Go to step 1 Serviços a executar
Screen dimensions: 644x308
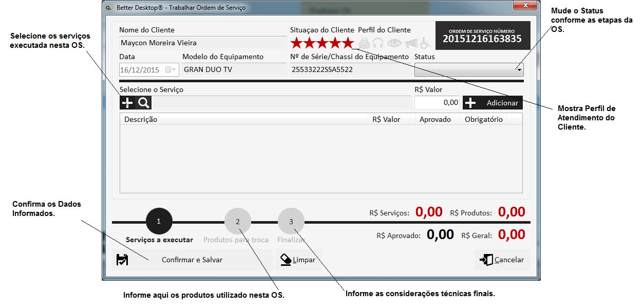(x=159, y=222)
